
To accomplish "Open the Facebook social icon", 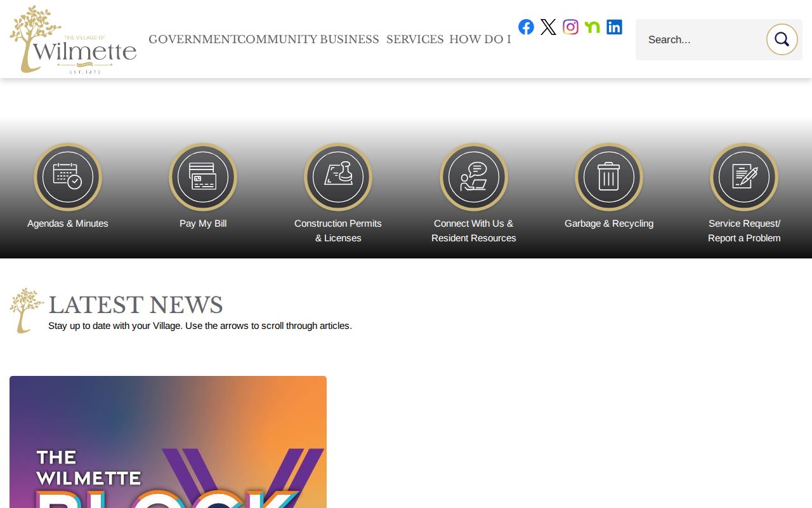I will tap(526, 27).
